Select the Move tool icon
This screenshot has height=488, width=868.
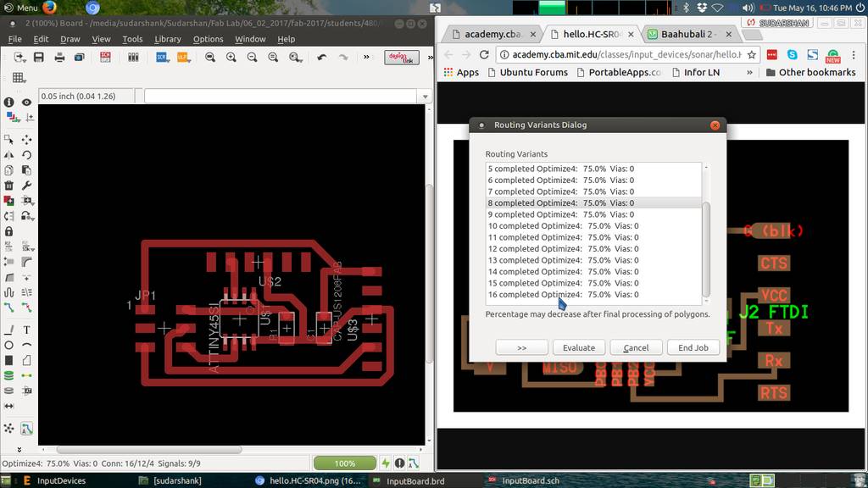click(26, 140)
